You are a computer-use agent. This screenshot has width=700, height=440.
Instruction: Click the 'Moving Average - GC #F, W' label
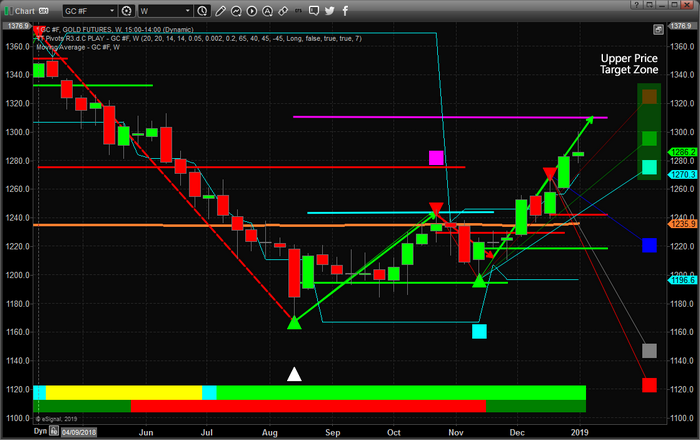78,47
